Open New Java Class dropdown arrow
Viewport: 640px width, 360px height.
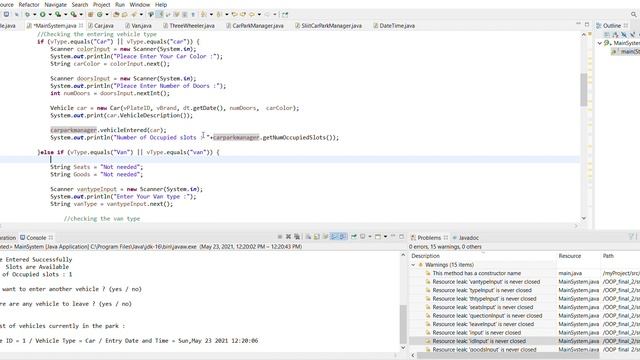[x=107, y=15]
